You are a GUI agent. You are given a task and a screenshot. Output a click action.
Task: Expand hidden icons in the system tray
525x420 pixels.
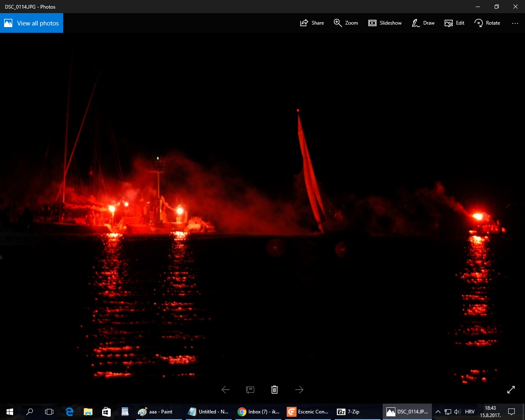click(x=438, y=411)
